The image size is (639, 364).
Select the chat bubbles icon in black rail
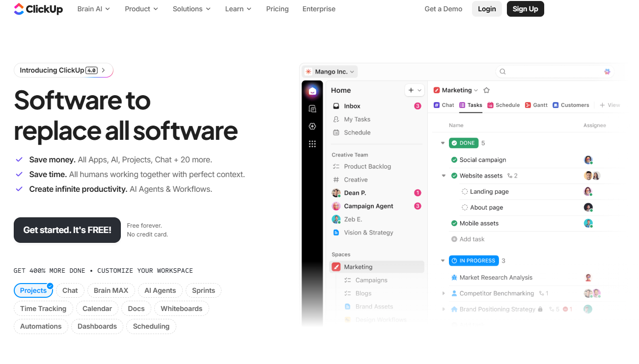point(312,109)
